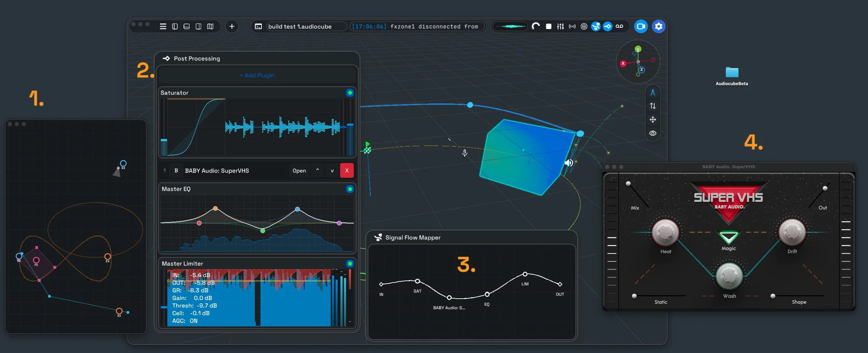Click the Wash knob in SuperVHS

click(x=729, y=277)
